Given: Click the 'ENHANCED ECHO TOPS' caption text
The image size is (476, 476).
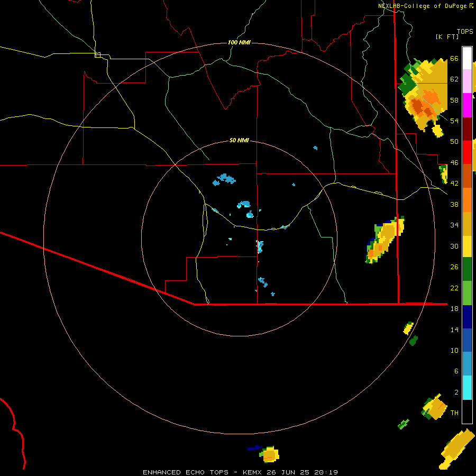Looking at the screenshot, I should coord(186,472).
